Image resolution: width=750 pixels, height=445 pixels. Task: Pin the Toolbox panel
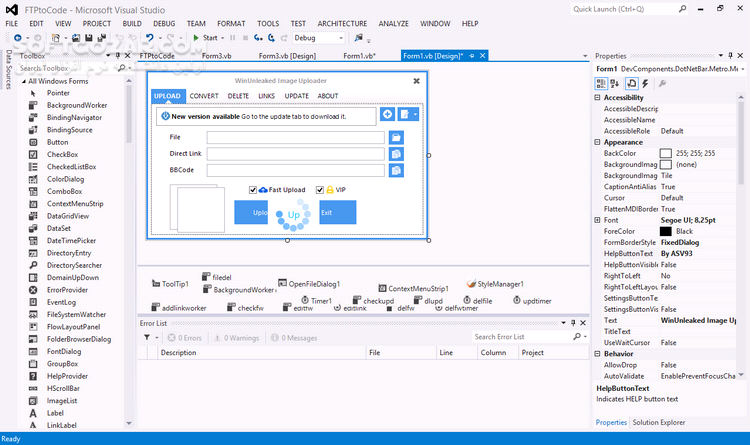[x=118, y=56]
